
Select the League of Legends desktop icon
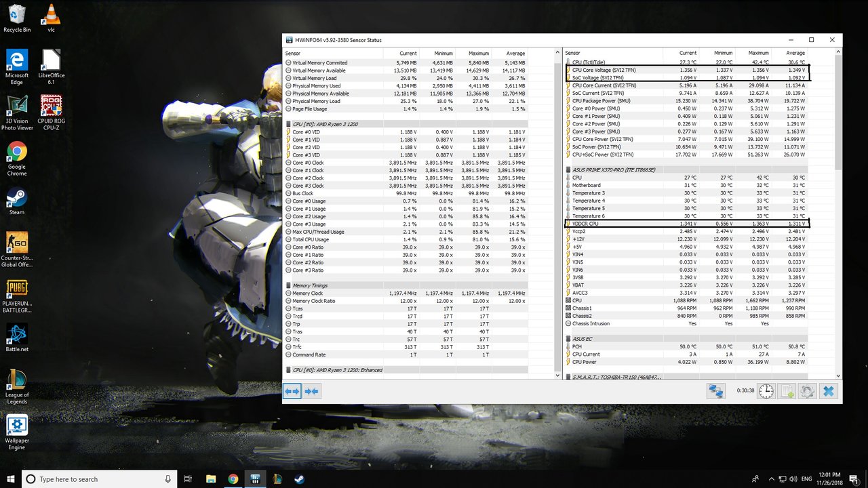(17, 387)
